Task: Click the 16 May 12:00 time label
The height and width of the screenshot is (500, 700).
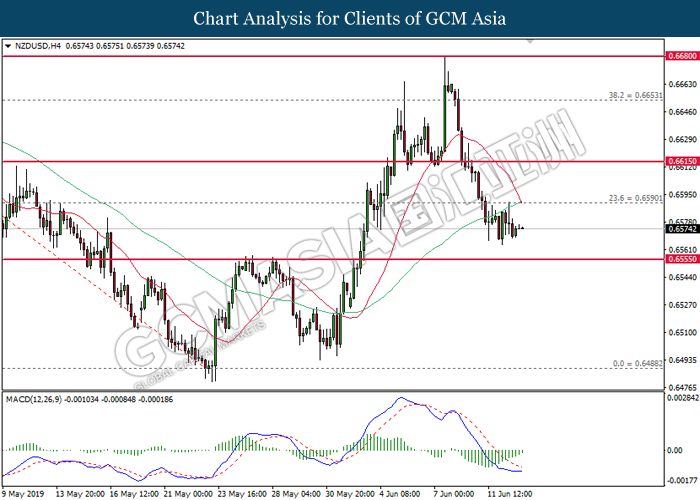Action: tap(134, 494)
